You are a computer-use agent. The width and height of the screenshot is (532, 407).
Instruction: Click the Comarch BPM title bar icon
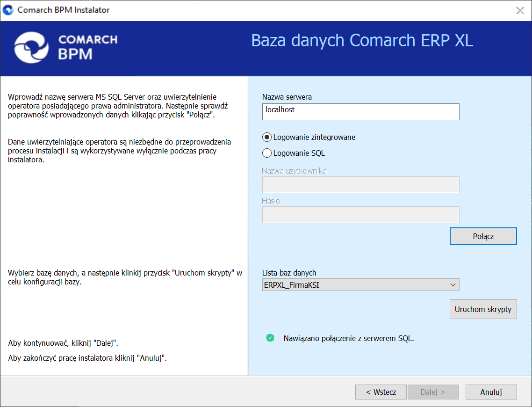click(8, 10)
